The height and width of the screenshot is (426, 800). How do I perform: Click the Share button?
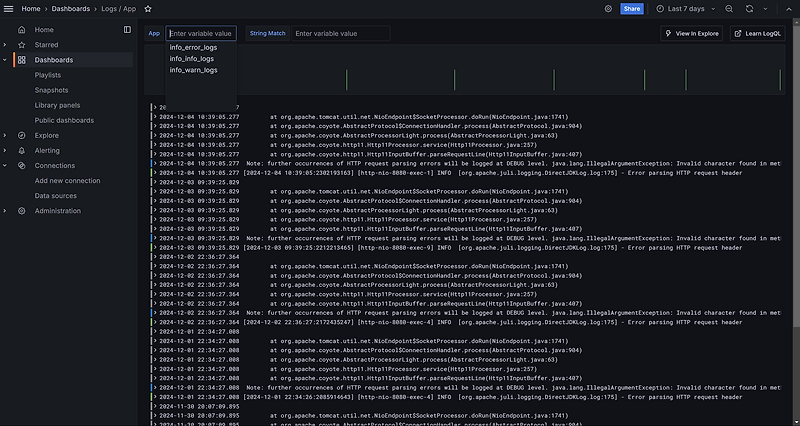[x=632, y=9]
